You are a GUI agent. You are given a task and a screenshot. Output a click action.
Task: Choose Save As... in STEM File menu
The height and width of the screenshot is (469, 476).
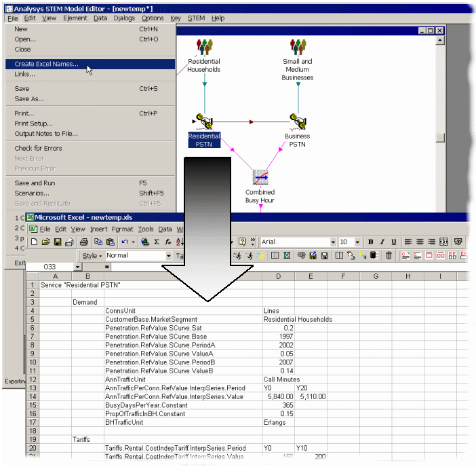(x=90, y=99)
